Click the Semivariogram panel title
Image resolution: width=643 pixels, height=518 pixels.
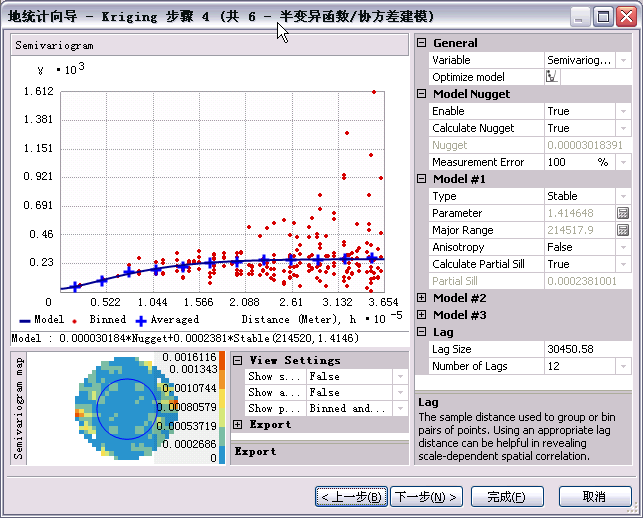click(54, 46)
